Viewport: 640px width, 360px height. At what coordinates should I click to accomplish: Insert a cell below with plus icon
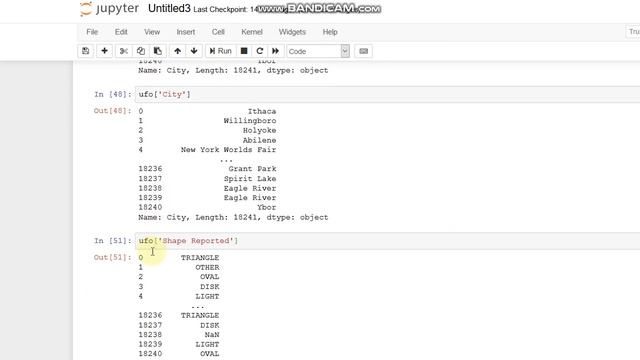pyautogui.click(x=104, y=51)
